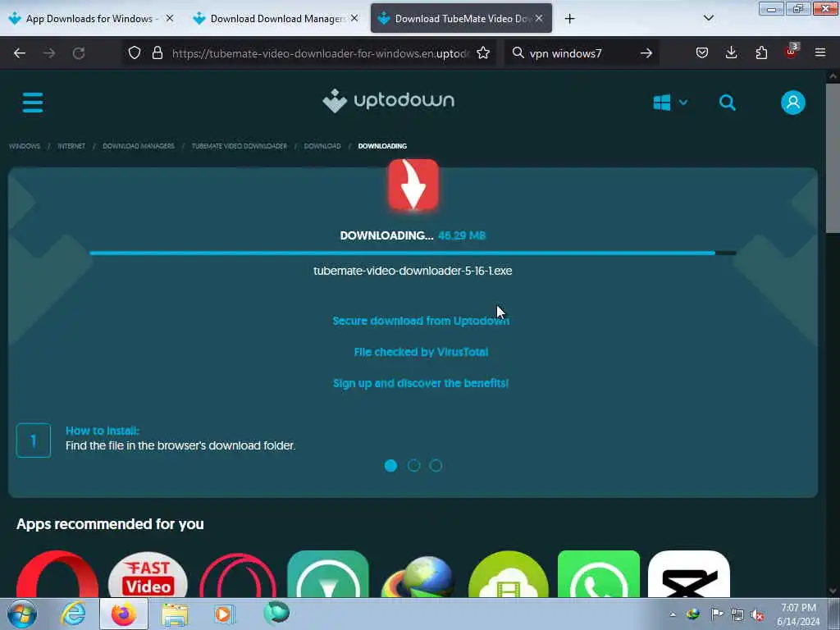List all tabs dropdown arrow

(x=709, y=18)
